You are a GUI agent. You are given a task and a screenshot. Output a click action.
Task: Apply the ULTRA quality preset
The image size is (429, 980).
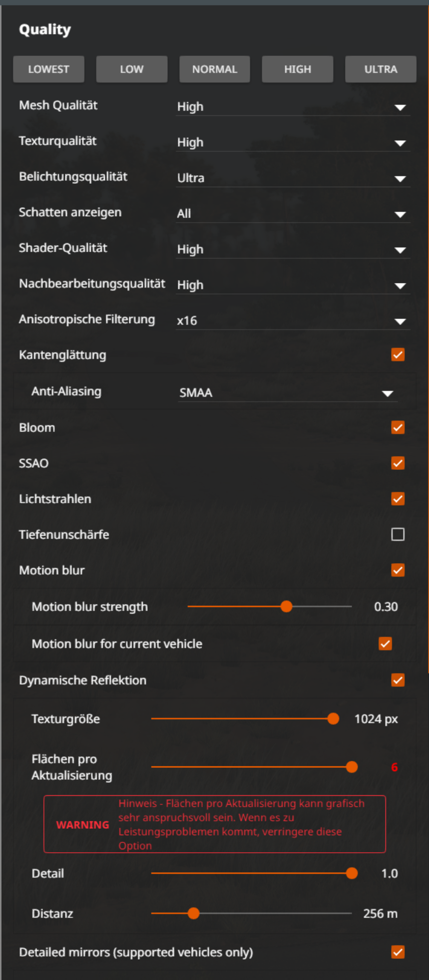(x=381, y=69)
